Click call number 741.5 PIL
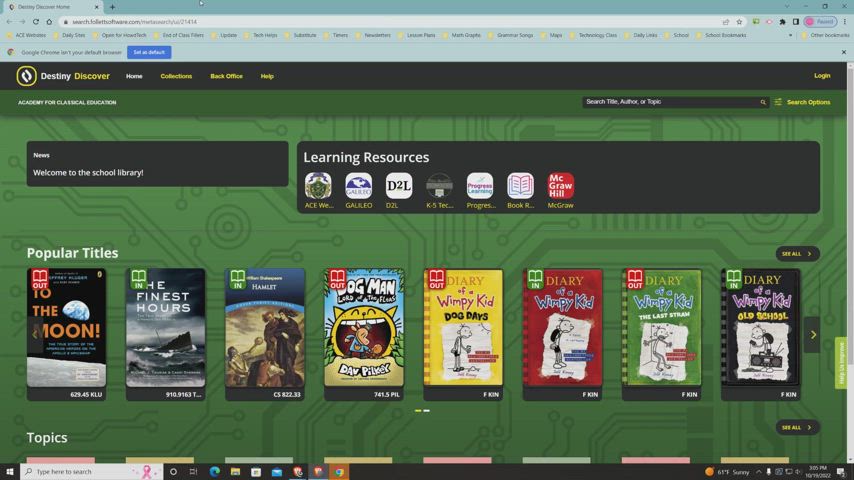This screenshot has width=854, height=480. coord(387,394)
